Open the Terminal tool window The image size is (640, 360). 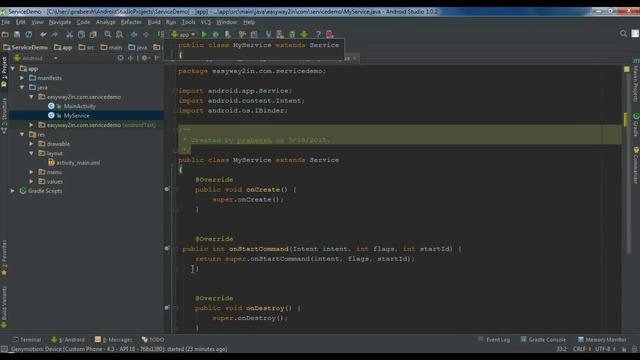pyautogui.click(x=27, y=340)
